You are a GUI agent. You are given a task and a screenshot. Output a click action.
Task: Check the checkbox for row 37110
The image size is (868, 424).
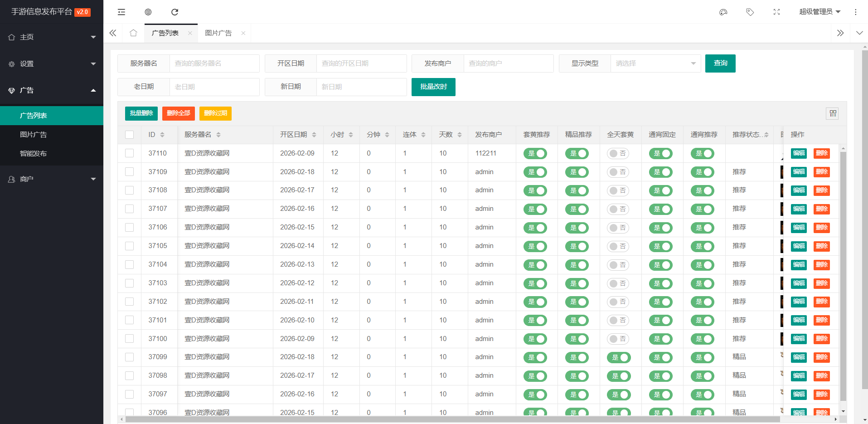pyautogui.click(x=130, y=153)
